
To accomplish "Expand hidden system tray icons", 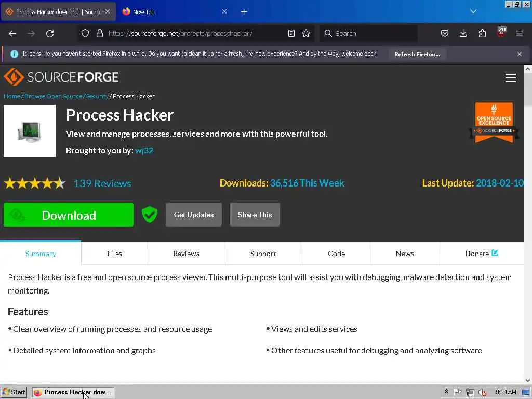I will (446, 392).
